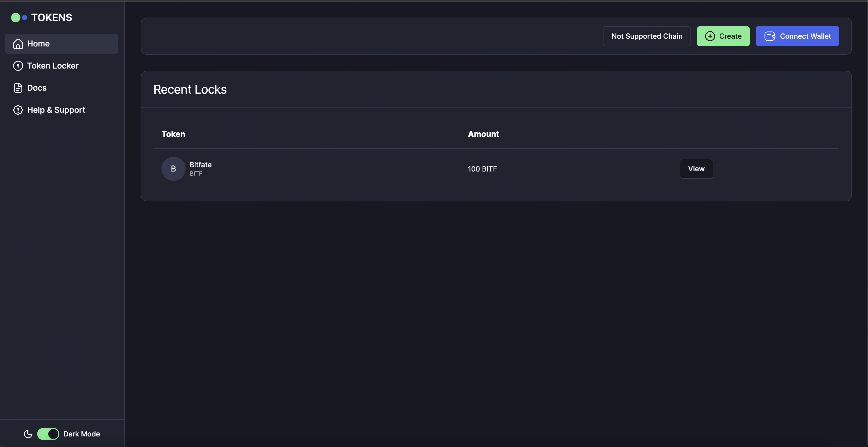Select Docs from the sidebar navigation

pyautogui.click(x=37, y=87)
